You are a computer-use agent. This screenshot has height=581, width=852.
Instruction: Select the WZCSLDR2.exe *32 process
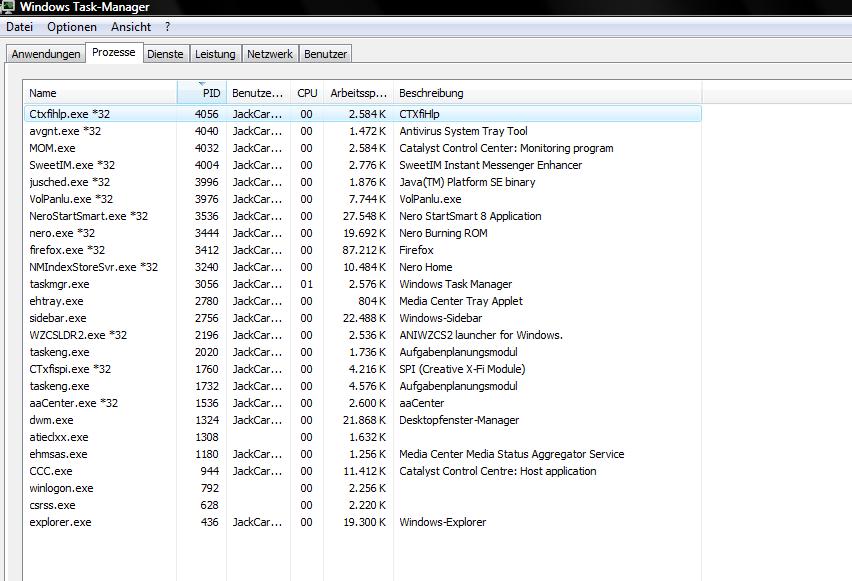362,335
